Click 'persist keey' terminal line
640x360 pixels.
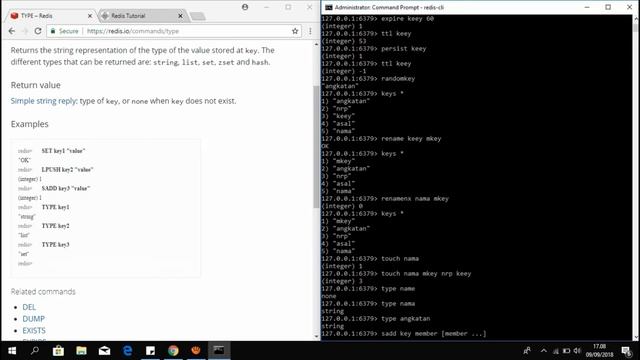[373, 49]
